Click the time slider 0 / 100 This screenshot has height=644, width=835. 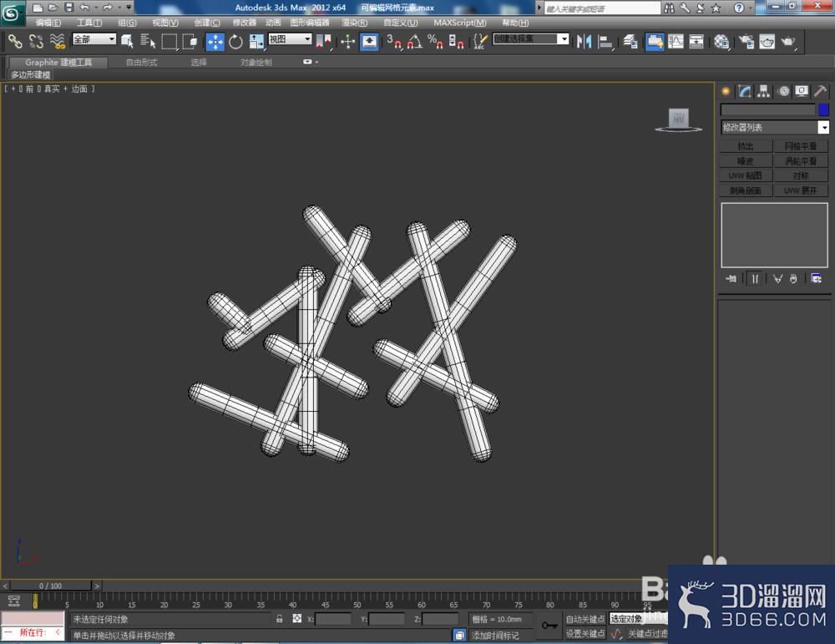click(51, 586)
